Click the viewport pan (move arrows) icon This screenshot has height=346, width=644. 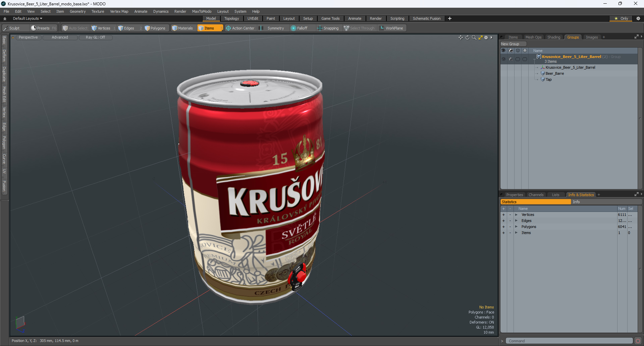461,38
